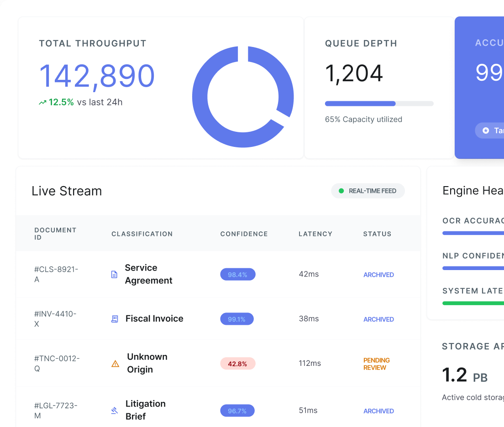Viewport: 504px width, 427px height.
Task: Click the throughput donut chart
Action: (x=243, y=97)
